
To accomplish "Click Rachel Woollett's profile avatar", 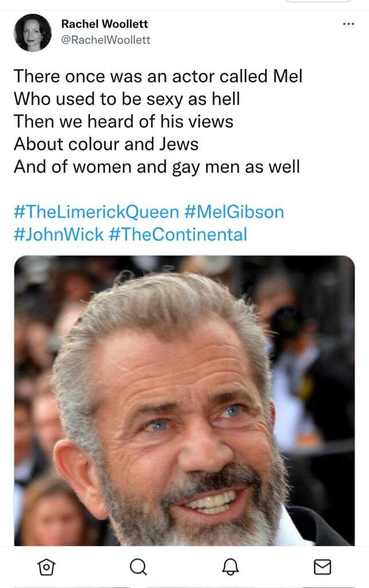I will pyautogui.click(x=33, y=33).
